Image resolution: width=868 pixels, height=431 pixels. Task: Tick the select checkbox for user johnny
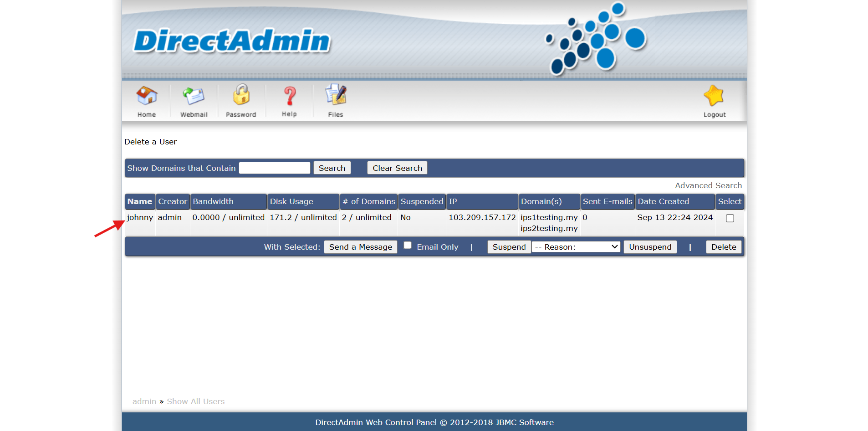point(730,218)
